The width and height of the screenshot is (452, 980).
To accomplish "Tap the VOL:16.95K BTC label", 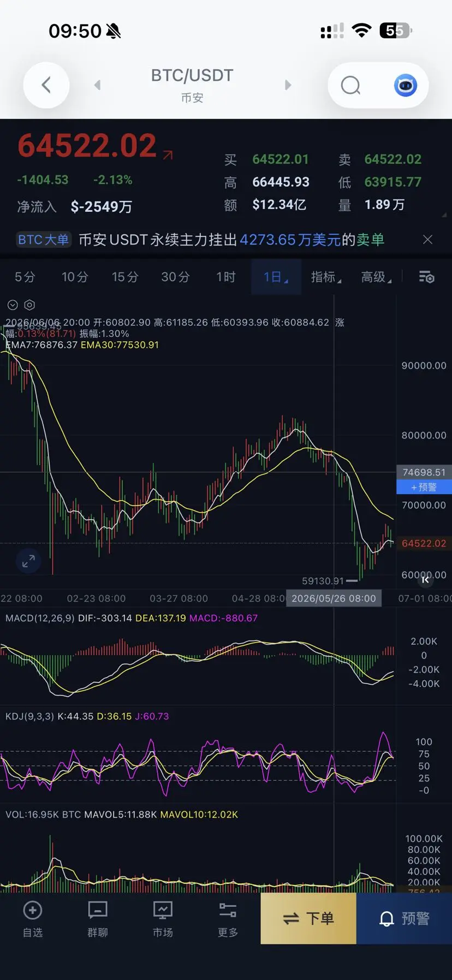I will [x=43, y=815].
